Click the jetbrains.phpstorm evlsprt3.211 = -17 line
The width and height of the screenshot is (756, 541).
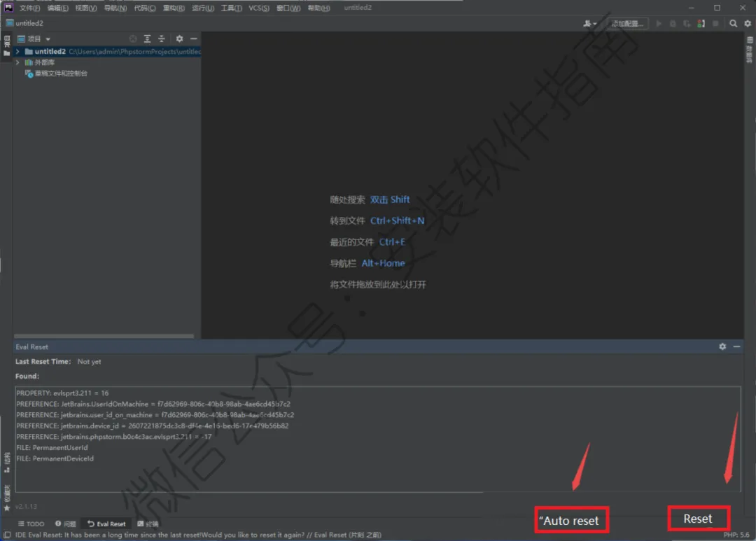[x=114, y=437]
